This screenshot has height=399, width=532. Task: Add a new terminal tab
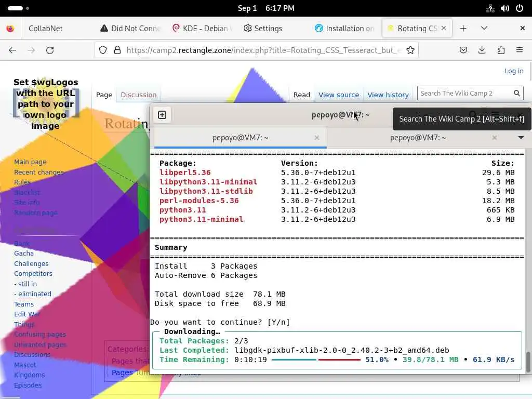point(162,115)
